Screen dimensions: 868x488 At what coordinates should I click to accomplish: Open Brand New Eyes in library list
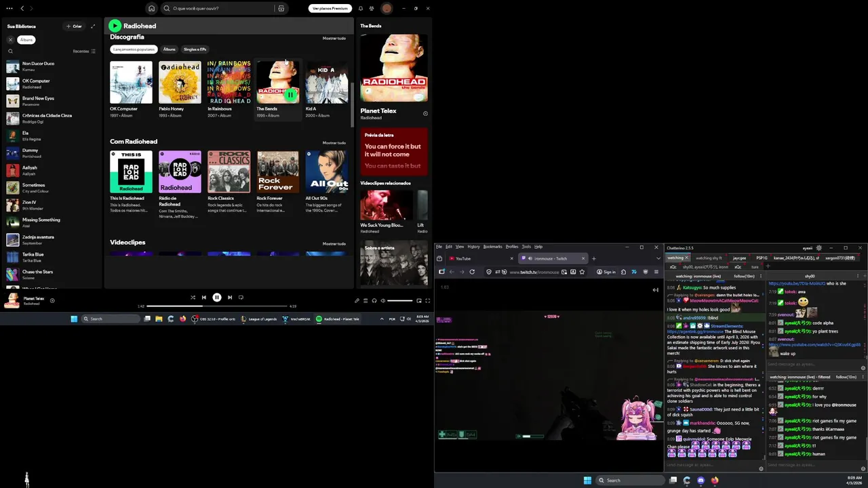click(51, 101)
